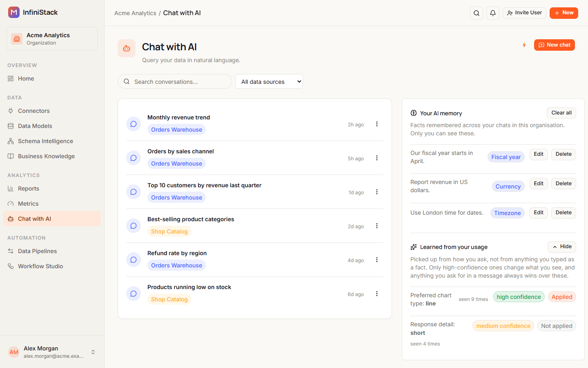Click the brain icon next to Your AI memory
588x368 pixels.
pyautogui.click(x=414, y=113)
